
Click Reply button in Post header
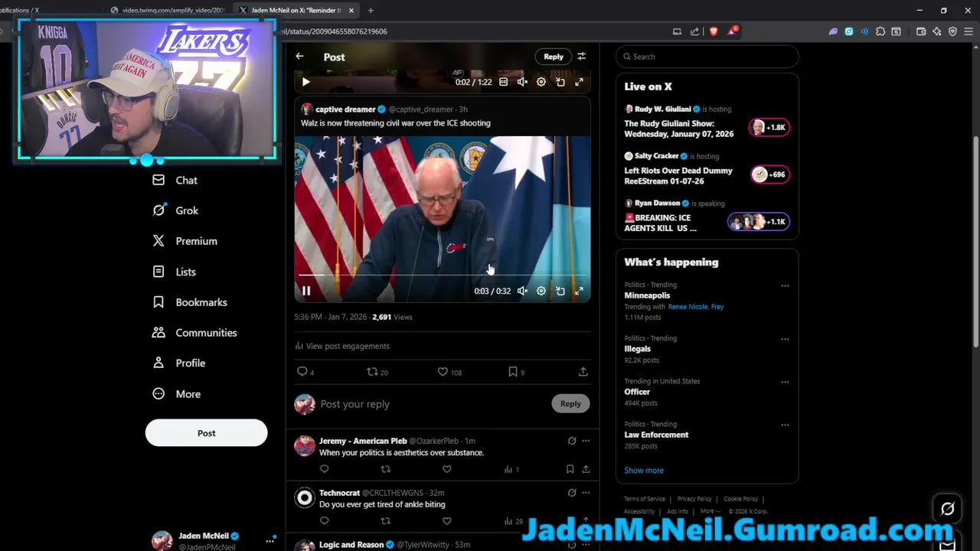[554, 57]
